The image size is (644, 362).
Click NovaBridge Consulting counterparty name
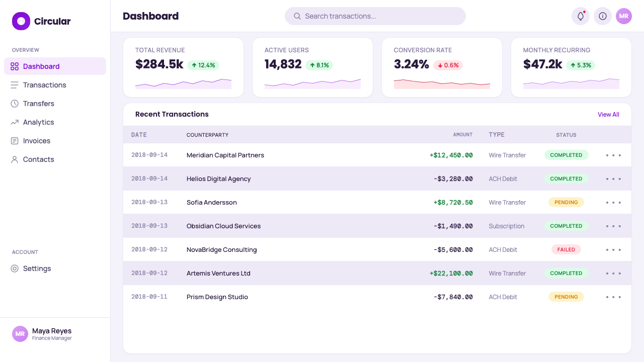pyautogui.click(x=222, y=250)
